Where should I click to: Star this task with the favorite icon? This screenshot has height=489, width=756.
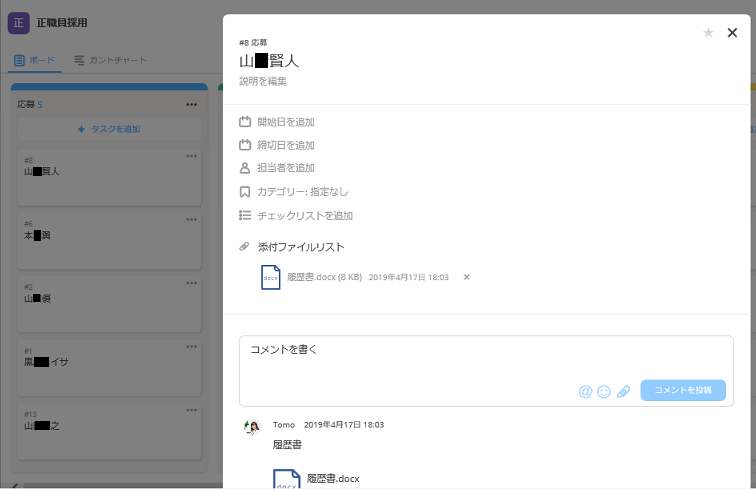(708, 33)
